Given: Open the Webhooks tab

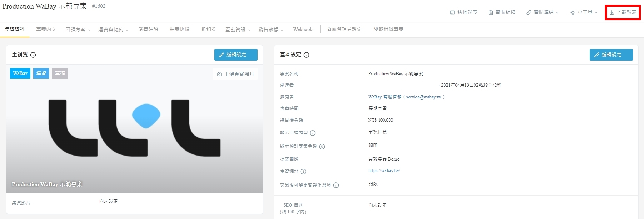Looking at the screenshot, I should pyautogui.click(x=304, y=30).
